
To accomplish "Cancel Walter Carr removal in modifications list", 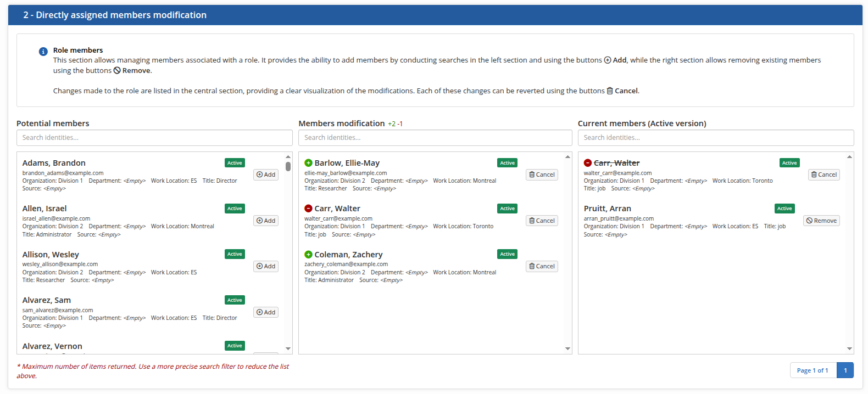I will (542, 221).
